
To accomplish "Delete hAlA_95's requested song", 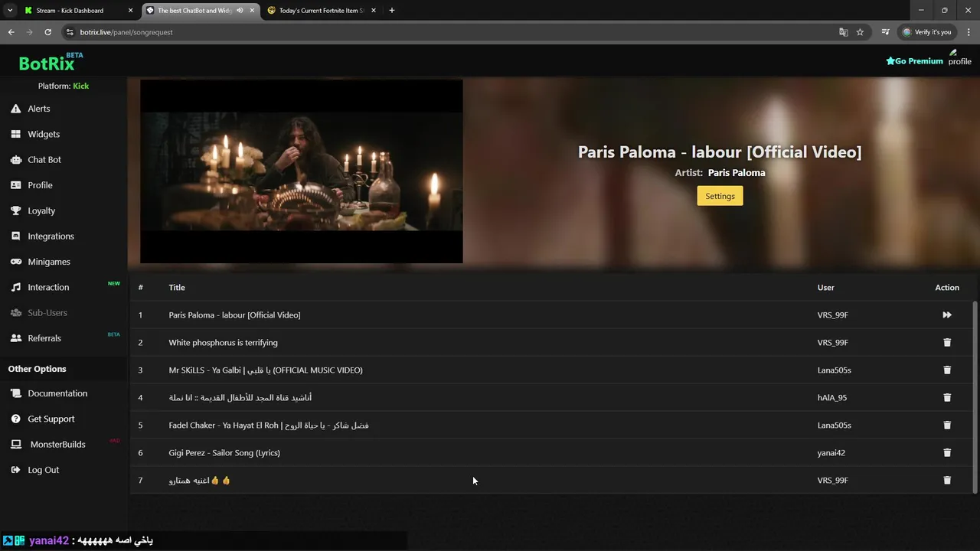I will (x=947, y=398).
